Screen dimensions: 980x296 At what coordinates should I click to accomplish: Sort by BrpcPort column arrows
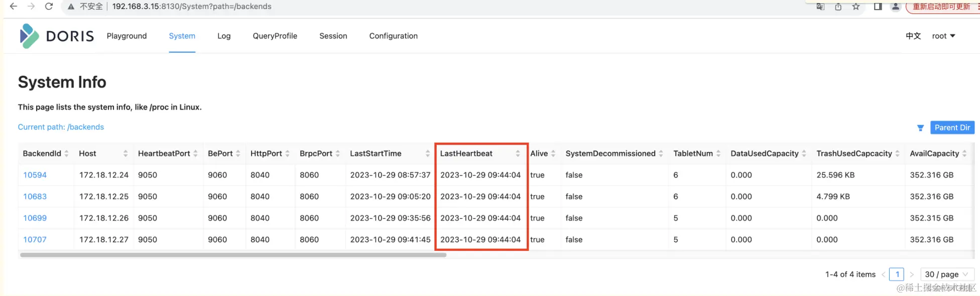tap(337, 154)
